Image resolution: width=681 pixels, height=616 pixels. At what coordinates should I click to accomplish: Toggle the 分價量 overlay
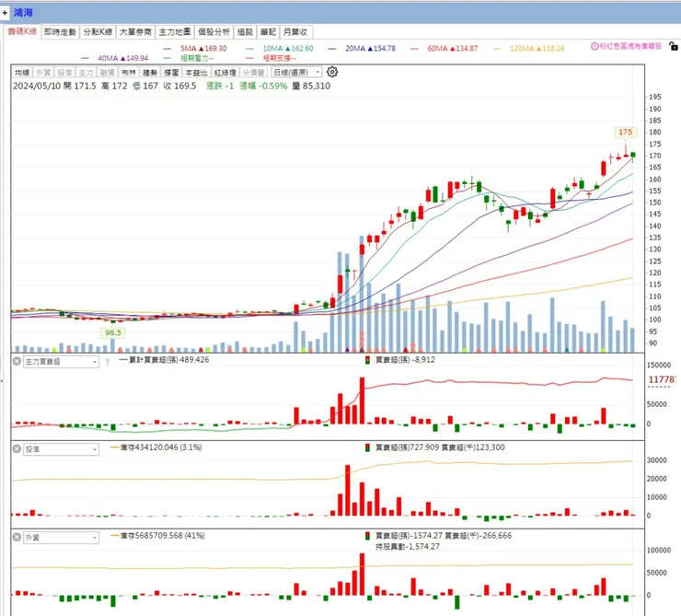pos(253,72)
